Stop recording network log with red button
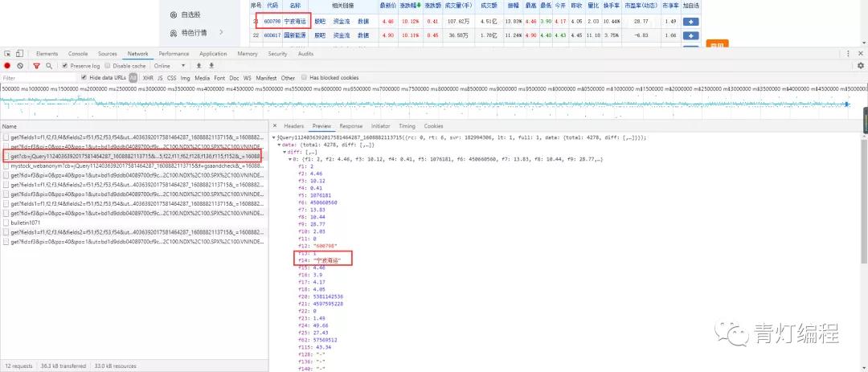The image size is (868, 372). click(7, 65)
